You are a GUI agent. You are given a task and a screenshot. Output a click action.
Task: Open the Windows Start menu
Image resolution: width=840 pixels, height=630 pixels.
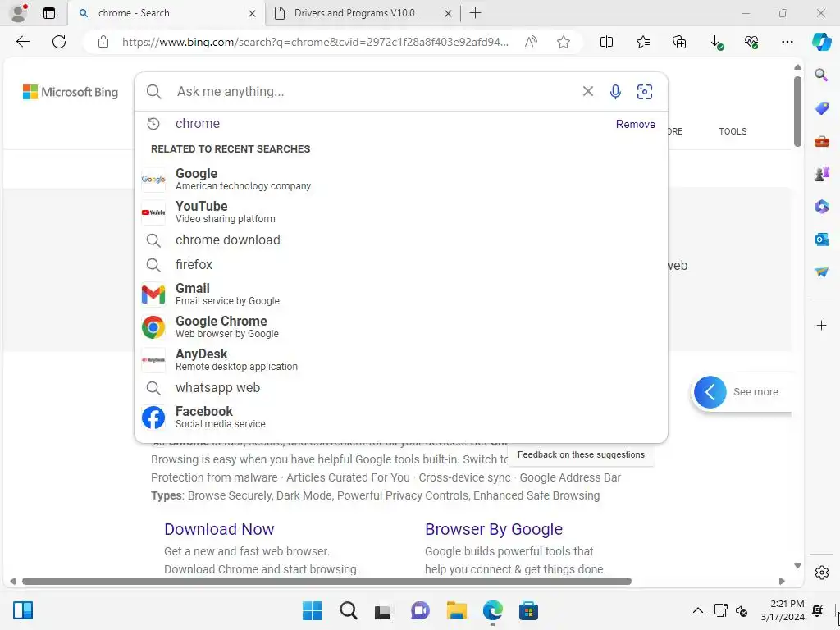pos(312,610)
